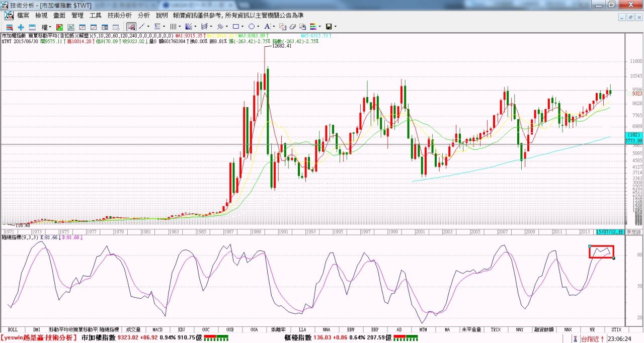Switch to the KDJ indicator tab

coord(182,330)
